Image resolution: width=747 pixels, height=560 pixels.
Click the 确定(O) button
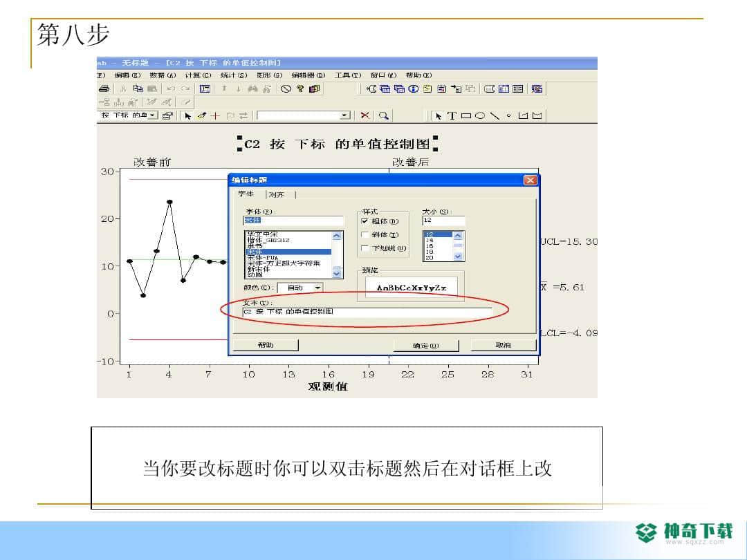pyautogui.click(x=426, y=345)
